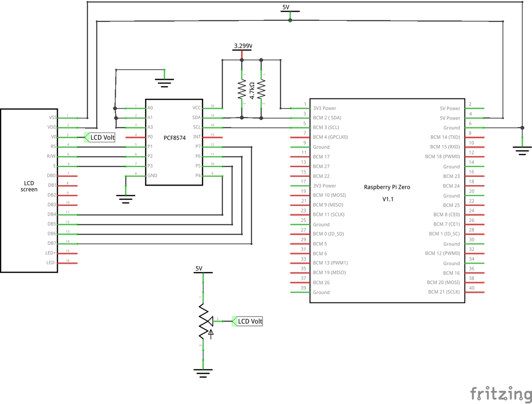Select the LCD screen component symbol
Screen dimensions: 532x404
coord(29,186)
